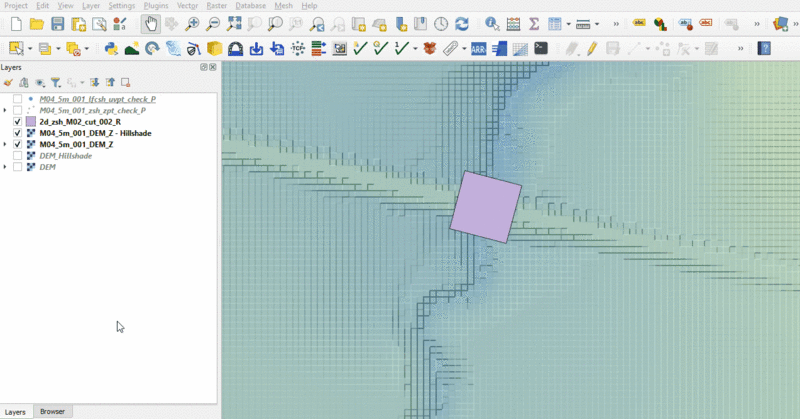Enable the DEM_Hillshade layer checkbox

(18, 156)
